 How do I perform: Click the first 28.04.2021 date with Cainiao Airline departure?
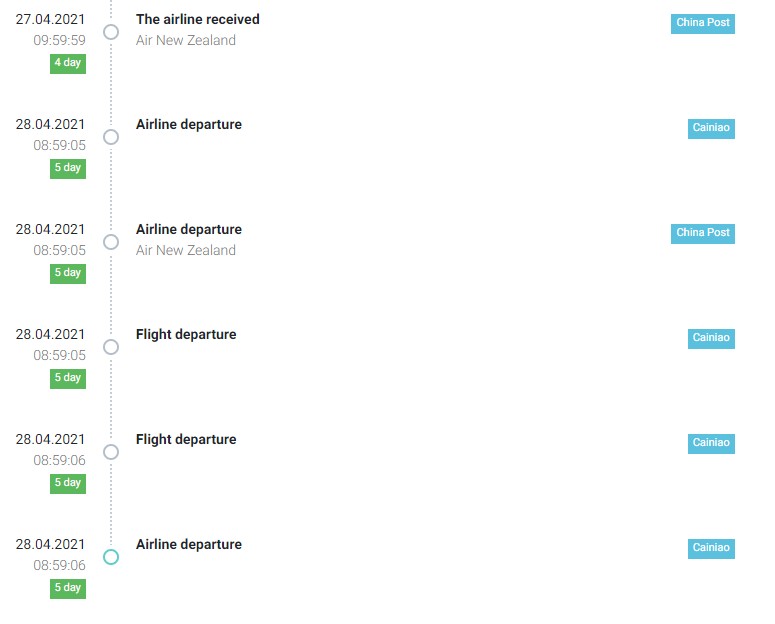coord(50,124)
